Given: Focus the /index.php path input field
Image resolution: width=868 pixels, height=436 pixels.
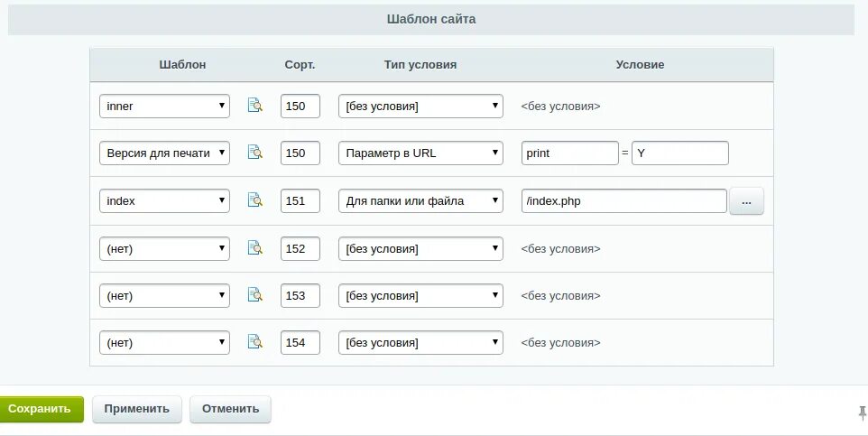Looking at the screenshot, I should pos(623,200).
